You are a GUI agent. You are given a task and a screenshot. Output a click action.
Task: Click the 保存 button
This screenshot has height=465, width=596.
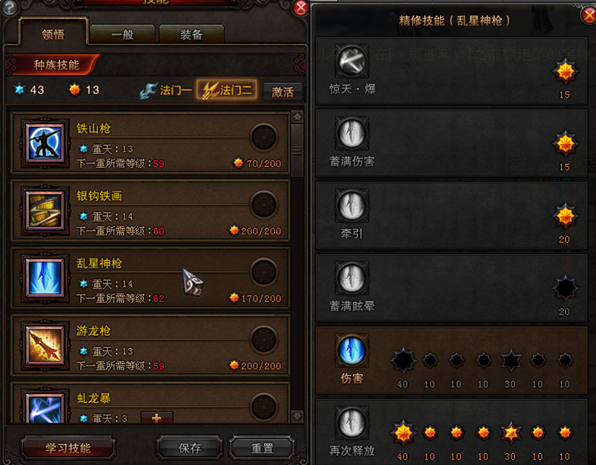click(190, 448)
